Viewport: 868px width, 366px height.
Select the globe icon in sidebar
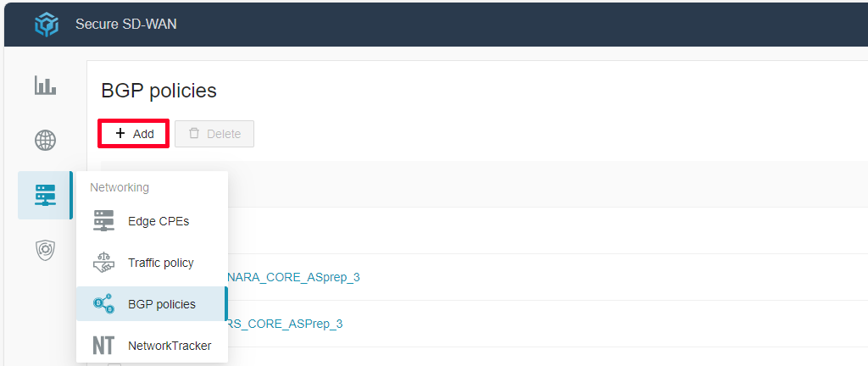pos(45,141)
